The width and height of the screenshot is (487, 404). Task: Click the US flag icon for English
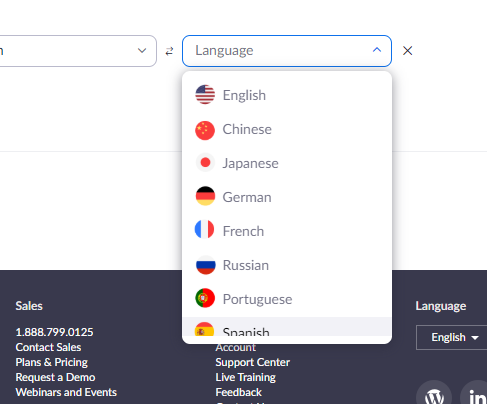click(205, 95)
